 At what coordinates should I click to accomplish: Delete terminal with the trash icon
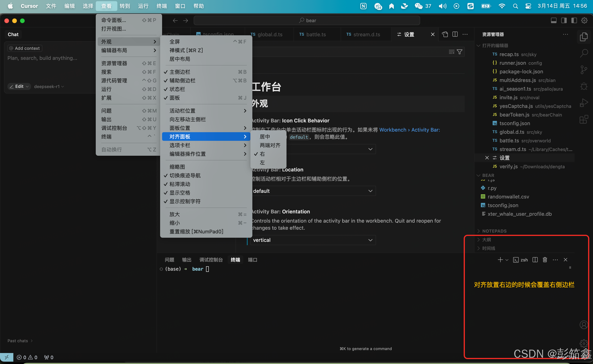click(545, 260)
